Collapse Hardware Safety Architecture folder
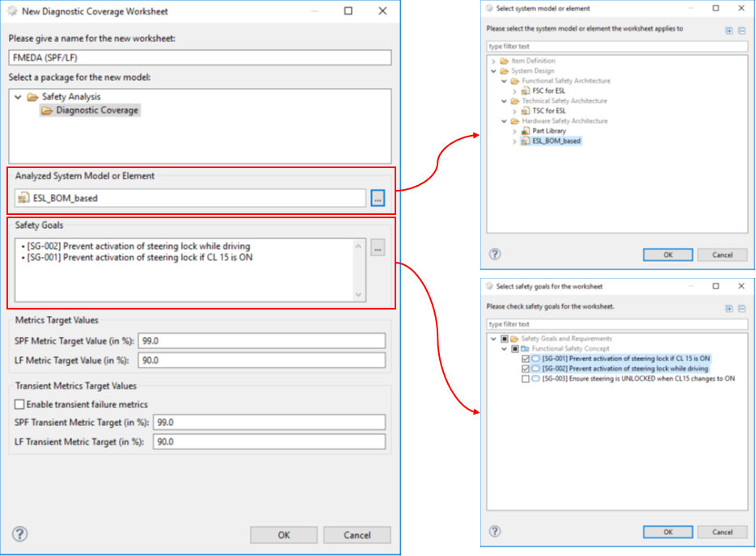This screenshot has height=556, width=756. (x=504, y=121)
